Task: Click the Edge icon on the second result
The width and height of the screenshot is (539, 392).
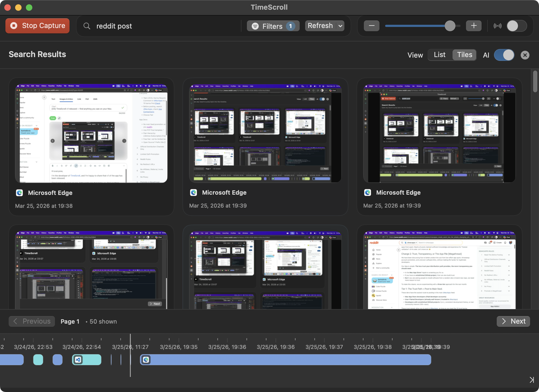Action: (x=193, y=192)
